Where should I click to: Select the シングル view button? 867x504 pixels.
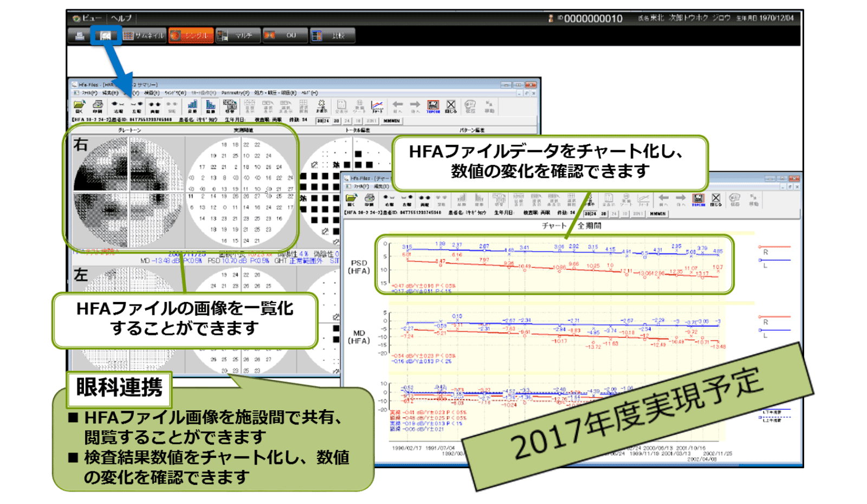point(191,36)
